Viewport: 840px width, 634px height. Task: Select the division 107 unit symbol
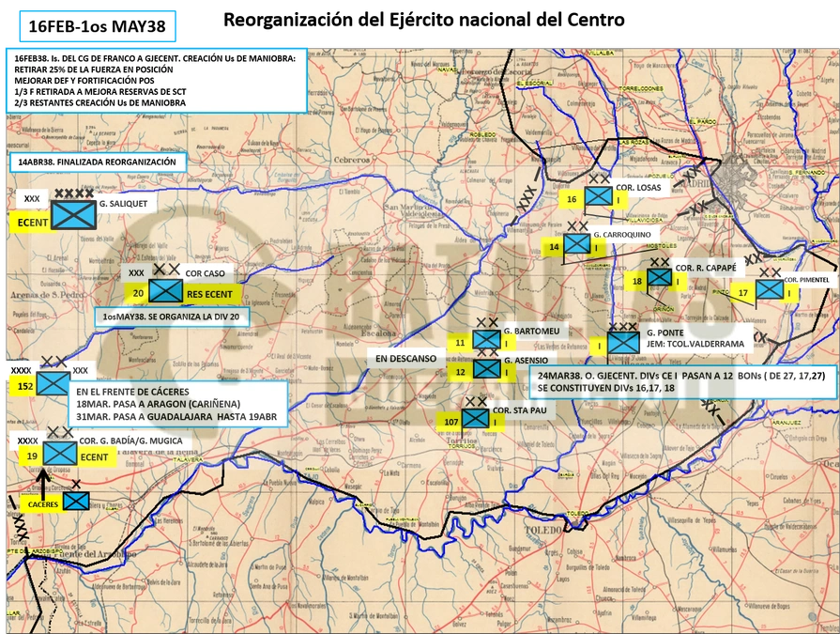(475, 419)
